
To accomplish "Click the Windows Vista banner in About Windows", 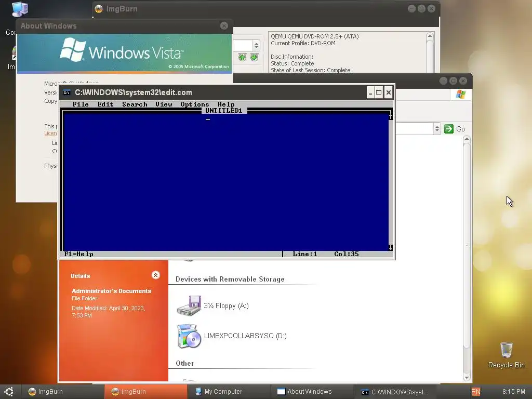I will [124, 53].
